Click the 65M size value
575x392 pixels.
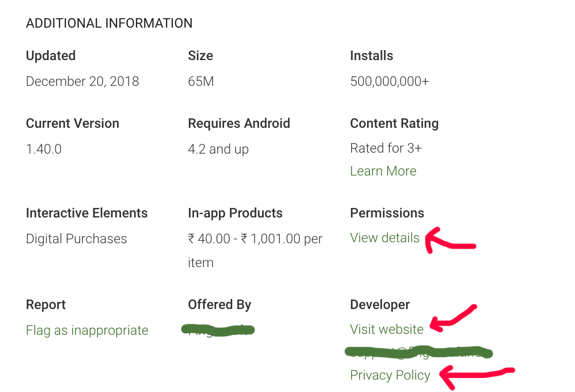201,81
